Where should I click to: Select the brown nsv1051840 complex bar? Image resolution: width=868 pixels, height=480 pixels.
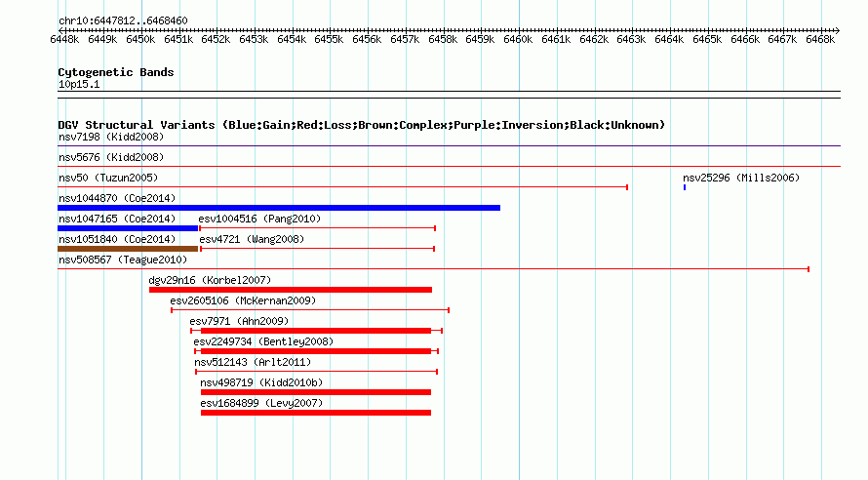coord(128,249)
